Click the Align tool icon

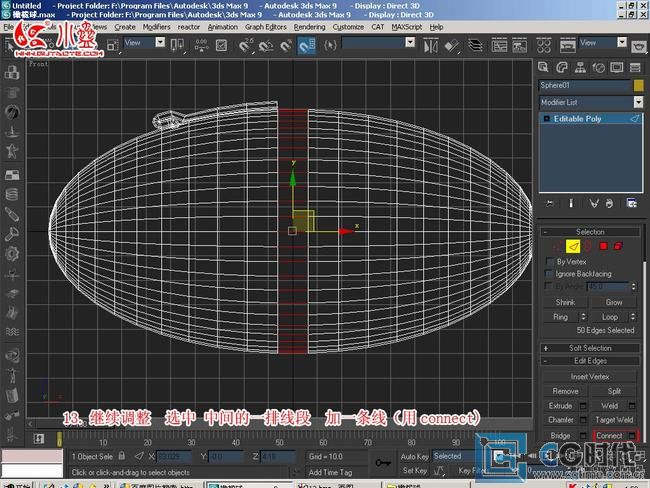(x=452, y=45)
